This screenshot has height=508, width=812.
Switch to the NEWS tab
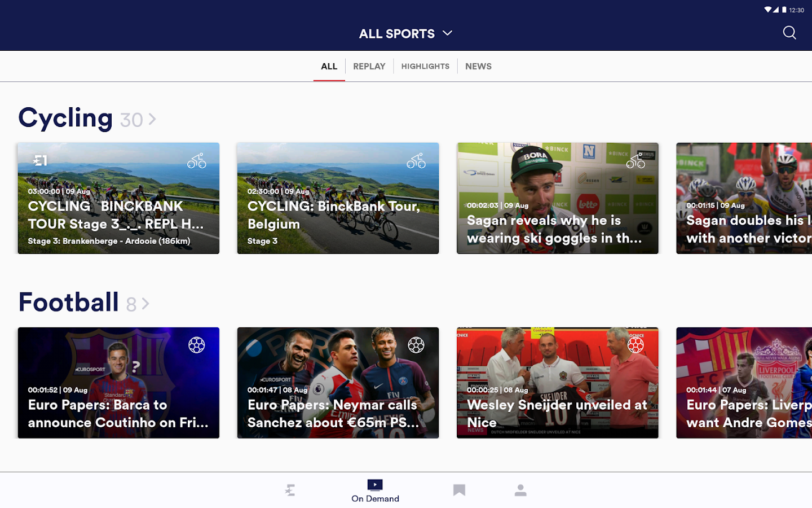(478, 66)
